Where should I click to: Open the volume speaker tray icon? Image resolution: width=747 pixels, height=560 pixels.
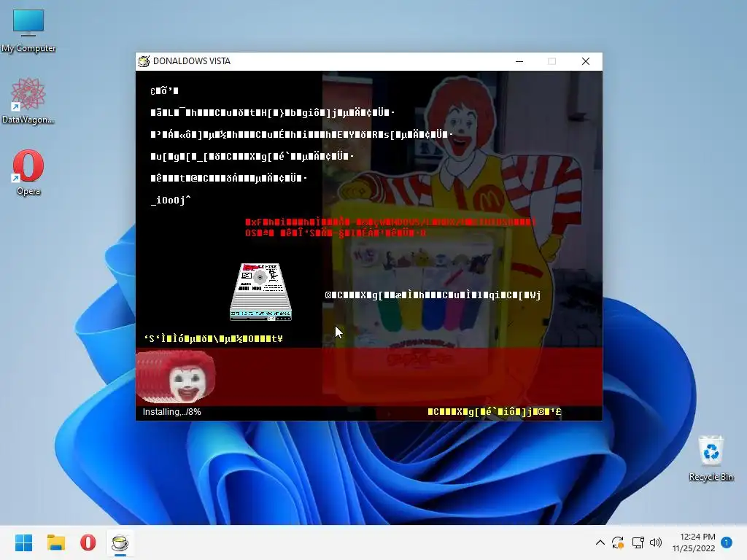(656, 542)
